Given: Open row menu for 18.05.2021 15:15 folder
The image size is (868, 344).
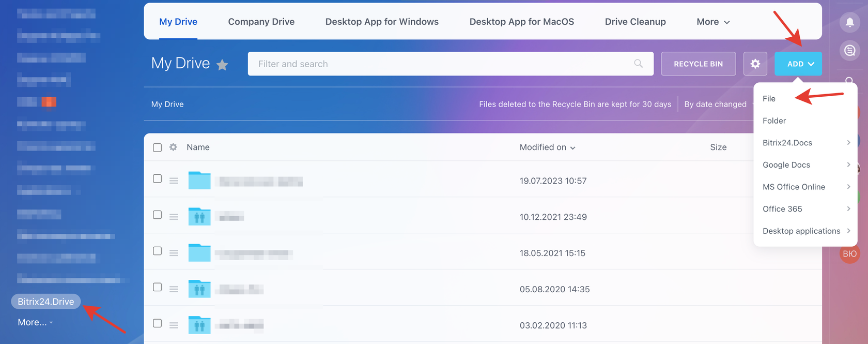Looking at the screenshot, I should pyautogui.click(x=174, y=253).
